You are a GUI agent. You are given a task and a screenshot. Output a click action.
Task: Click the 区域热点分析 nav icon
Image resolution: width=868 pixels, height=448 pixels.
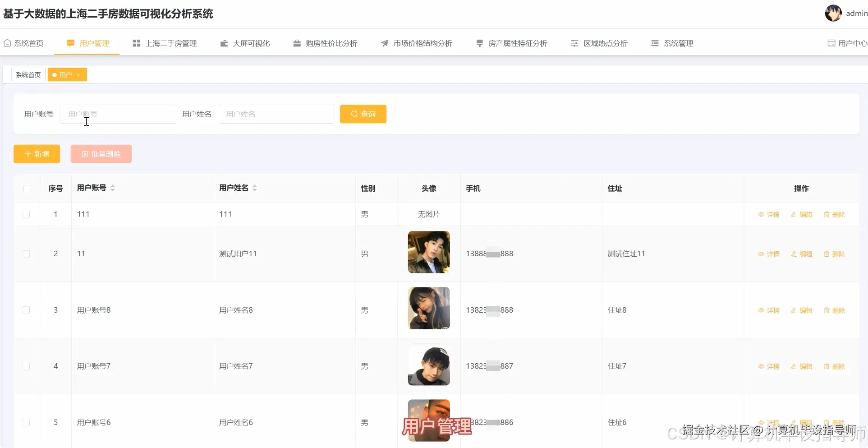pyautogui.click(x=574, y=43)
